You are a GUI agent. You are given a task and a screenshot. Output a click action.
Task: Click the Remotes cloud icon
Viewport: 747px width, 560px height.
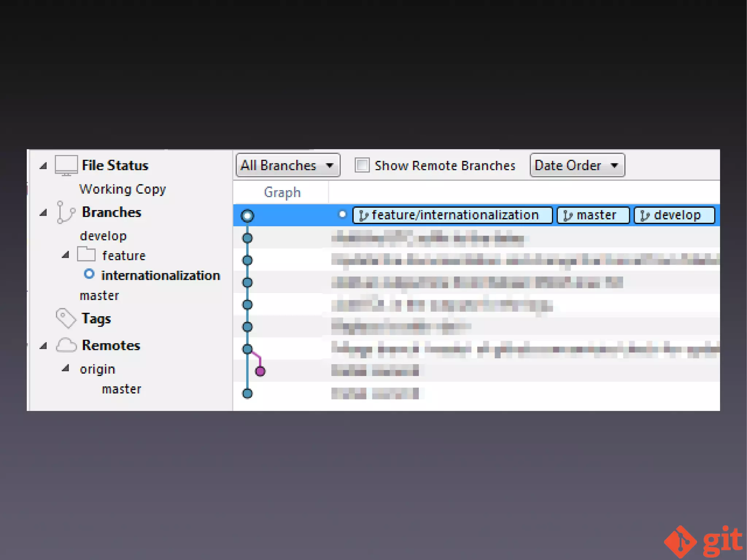point(66,345)
